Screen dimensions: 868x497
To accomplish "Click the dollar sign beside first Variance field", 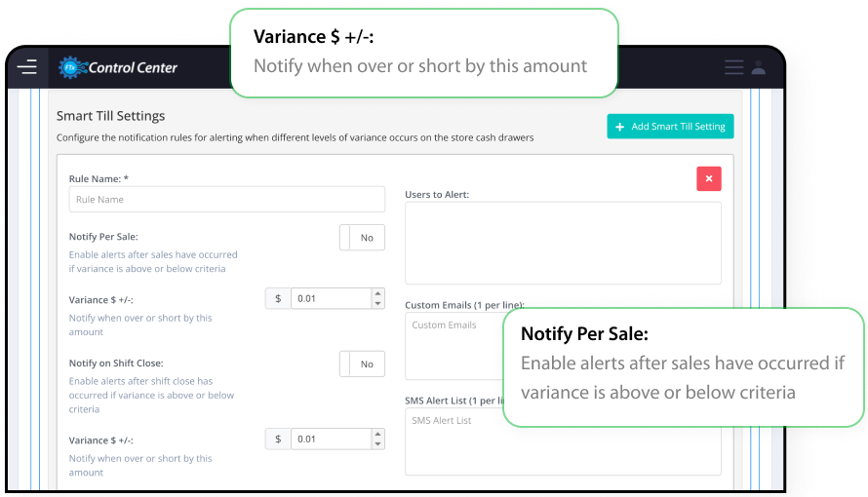I will tap(278, 298).
